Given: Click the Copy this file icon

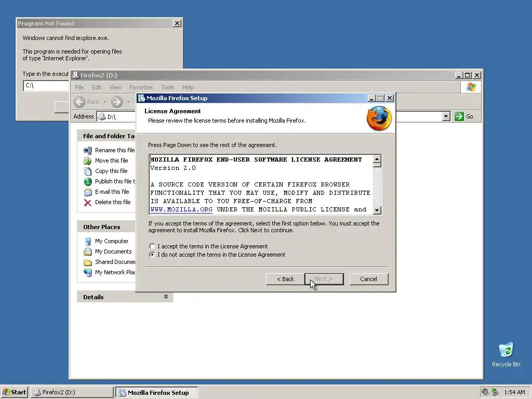Looking at the screenshot, I should (87, 171).
